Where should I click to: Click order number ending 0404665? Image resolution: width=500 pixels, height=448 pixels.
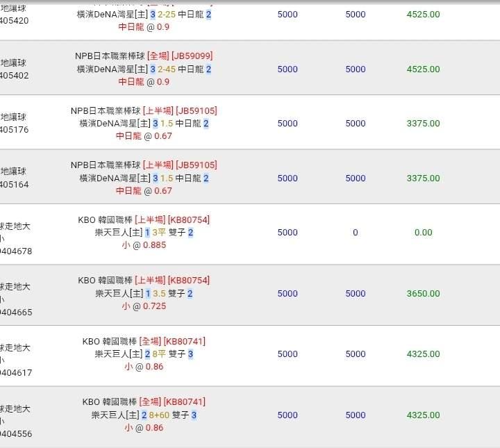click(16, 312)
